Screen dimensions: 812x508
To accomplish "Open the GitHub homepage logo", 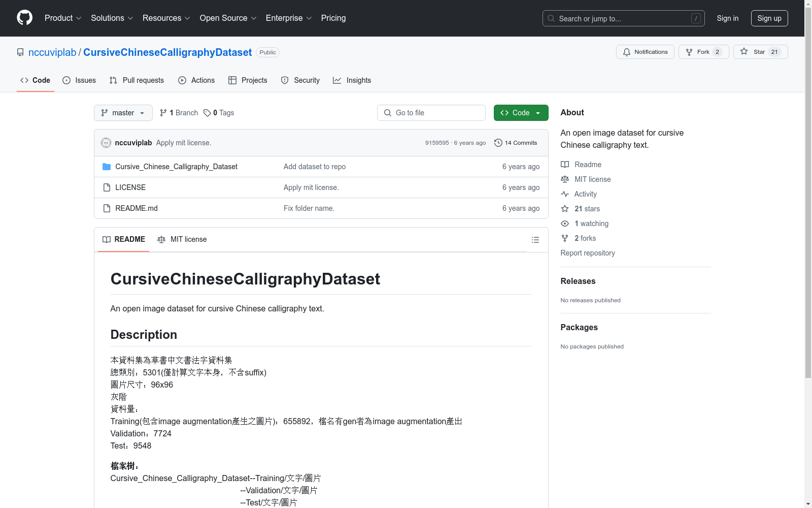I will coord(24,18).
